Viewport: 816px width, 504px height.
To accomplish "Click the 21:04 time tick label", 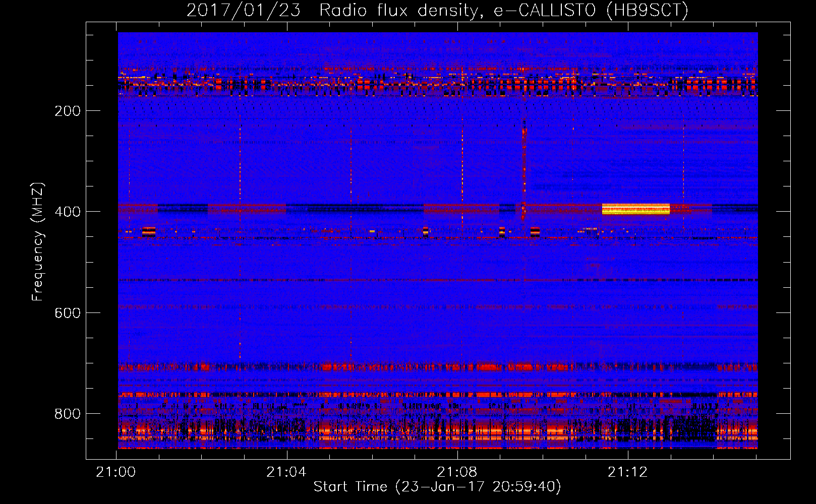I will [x=286, y=472].
